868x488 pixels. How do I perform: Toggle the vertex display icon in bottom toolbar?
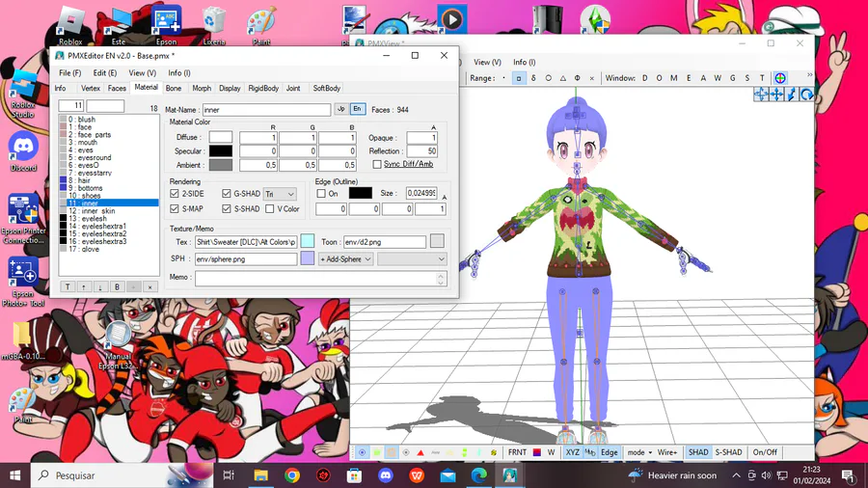[x=362, y=452]
